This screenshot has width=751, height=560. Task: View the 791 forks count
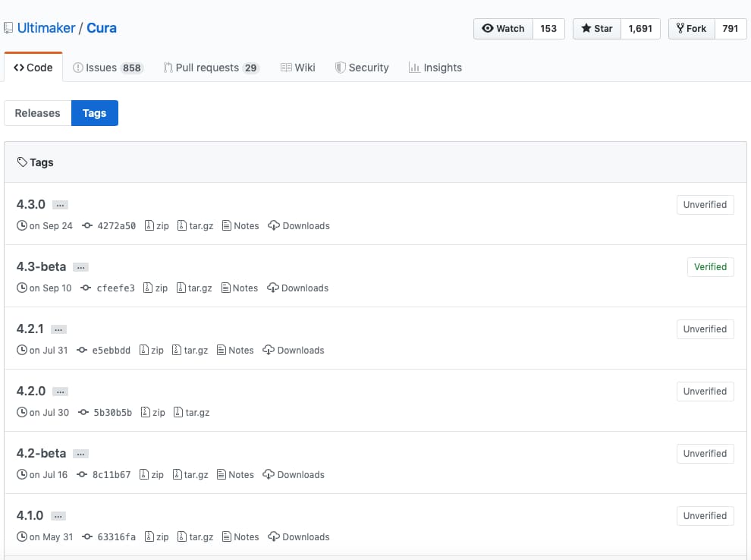(731, 29)
